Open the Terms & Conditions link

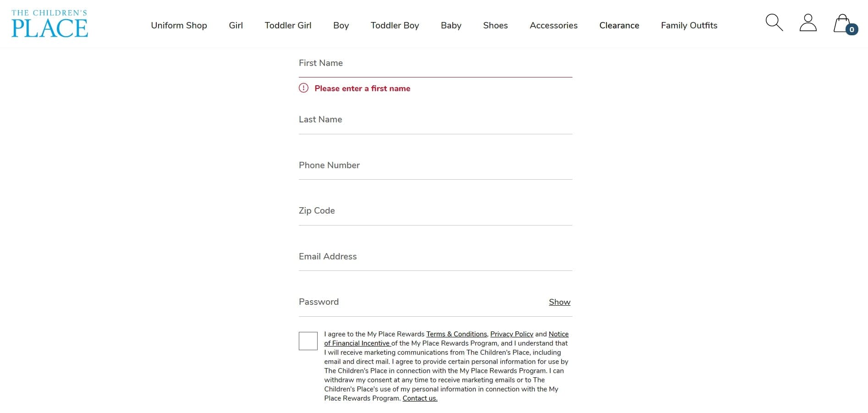click(456, 334)
